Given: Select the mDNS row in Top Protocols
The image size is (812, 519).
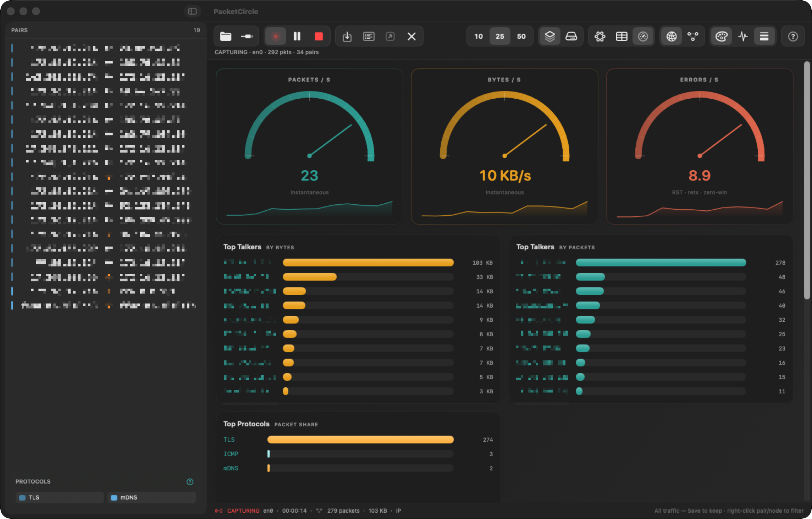Looking at the screenshot, I should click(358, 468).
